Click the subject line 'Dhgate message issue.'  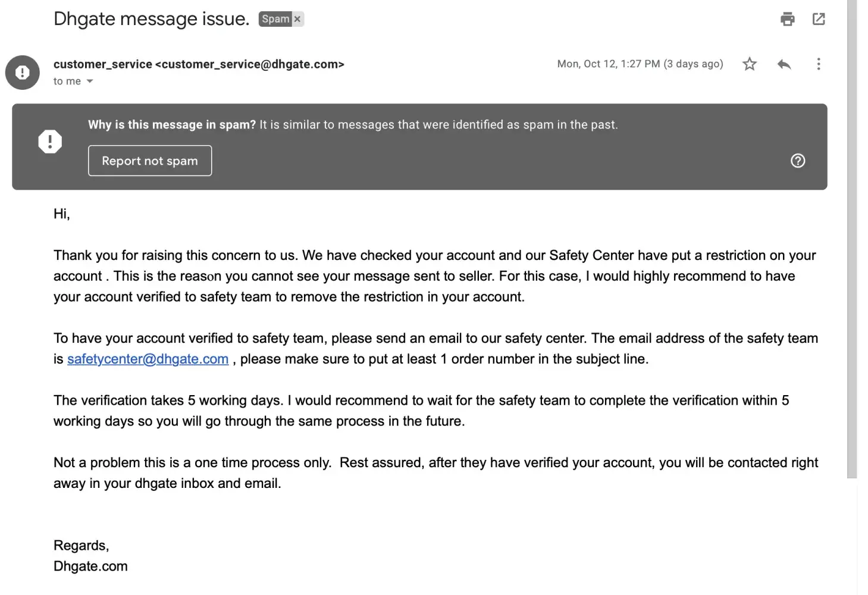[x=151, y=19]
